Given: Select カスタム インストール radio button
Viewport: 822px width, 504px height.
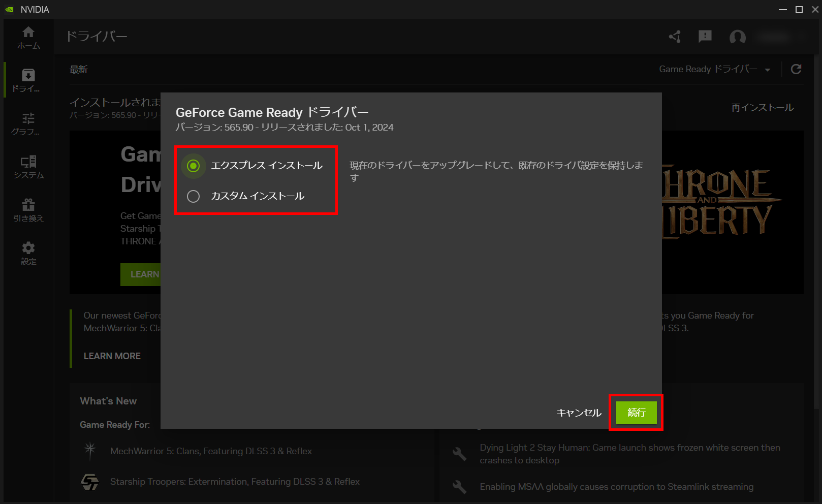Looking at the screenshot, I should [x=193, y=196].
